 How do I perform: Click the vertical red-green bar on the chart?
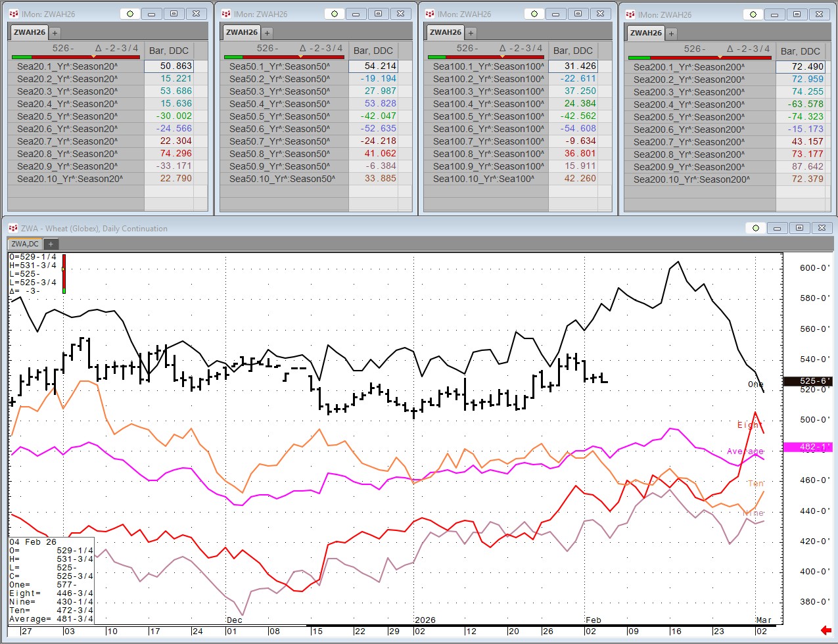pos(64,273)
